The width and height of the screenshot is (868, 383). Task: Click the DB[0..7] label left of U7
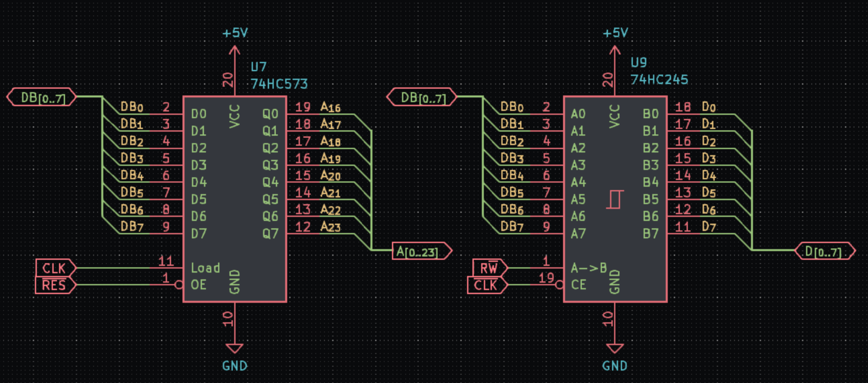(x=42, y=97)
